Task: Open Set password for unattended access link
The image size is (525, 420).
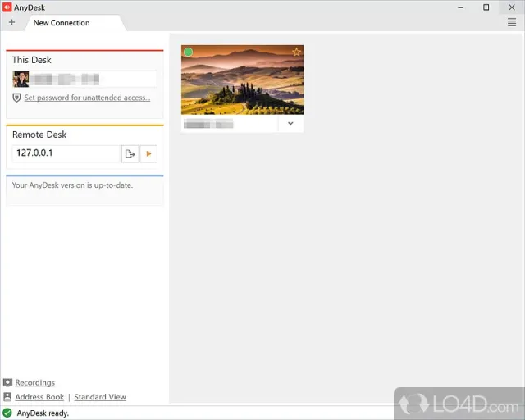Action: tap(87, 98)
